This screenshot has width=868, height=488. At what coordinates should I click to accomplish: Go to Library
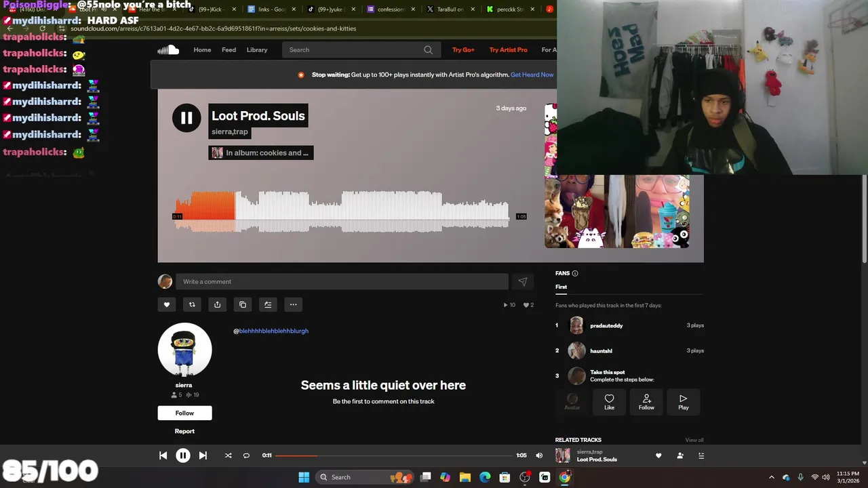tap(257, 49)
